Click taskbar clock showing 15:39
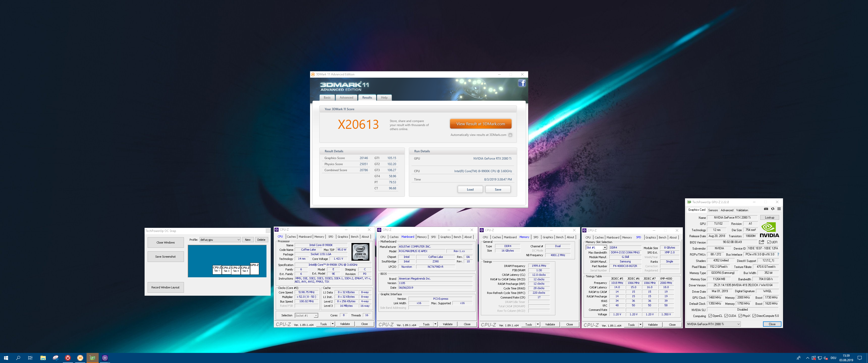This screenshot has height=363, width=868. 846,358
